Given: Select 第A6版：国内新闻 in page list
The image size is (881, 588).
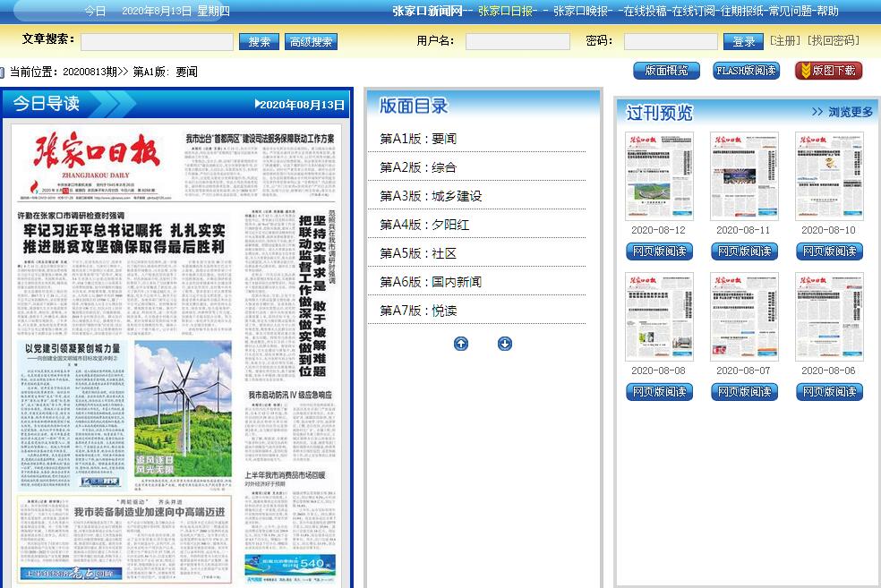Looking at the screenshot, I should pyautogui.click(x=431, y=282).
